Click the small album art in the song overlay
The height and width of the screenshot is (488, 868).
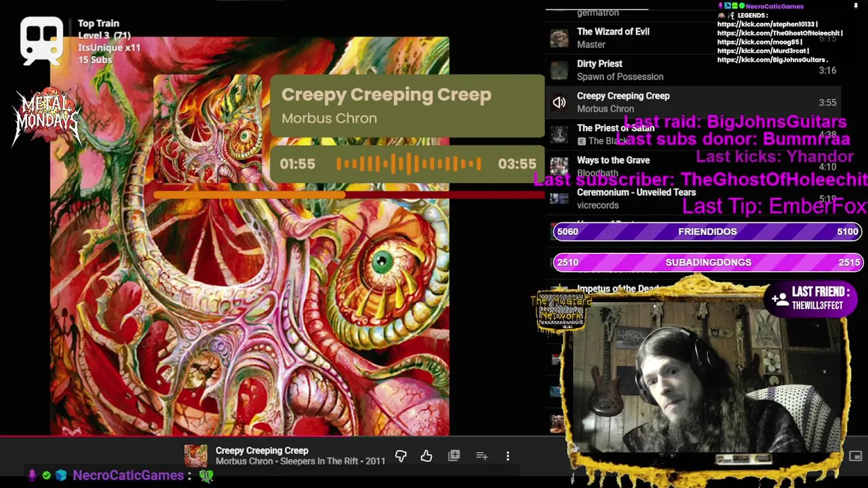coord(208,129)
